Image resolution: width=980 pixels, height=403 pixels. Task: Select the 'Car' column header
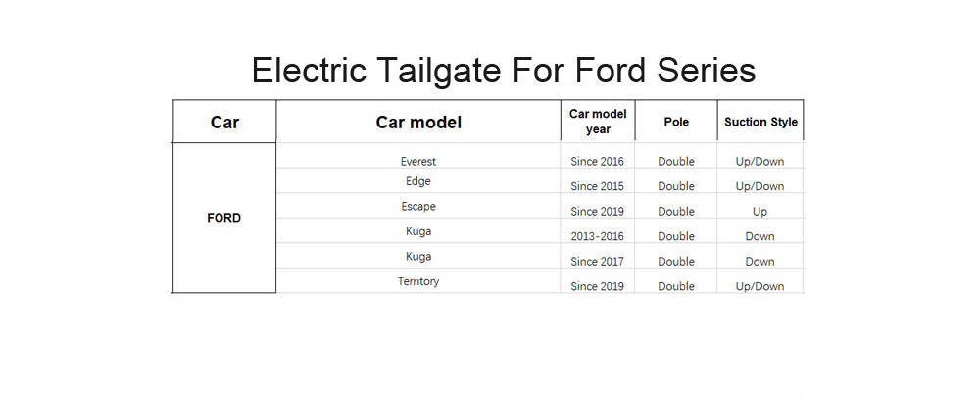tap(224, 122)
